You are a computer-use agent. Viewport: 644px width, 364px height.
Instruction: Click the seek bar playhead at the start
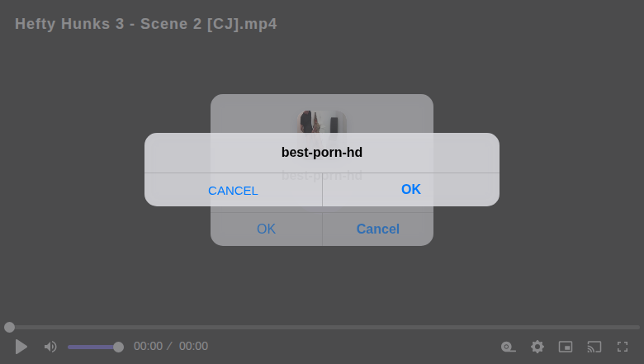pos(9,327)
